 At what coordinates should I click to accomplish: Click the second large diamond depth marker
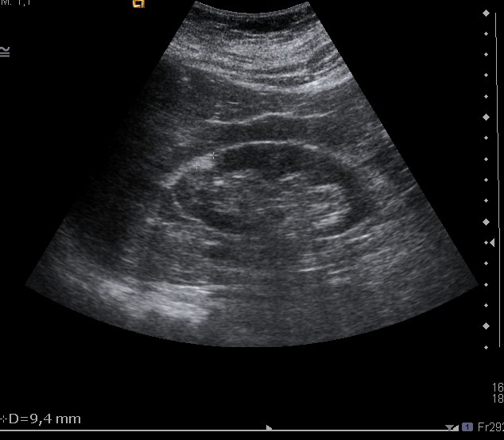487,118
